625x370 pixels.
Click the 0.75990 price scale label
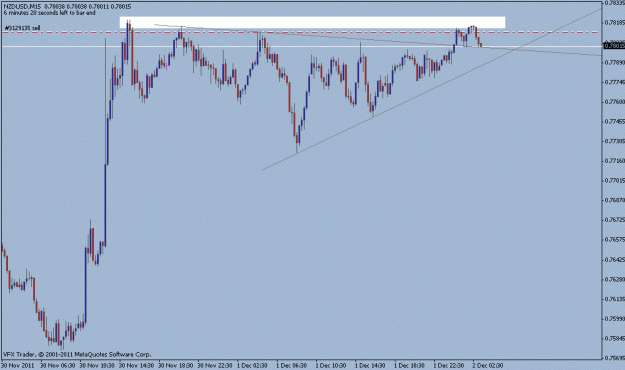click(615, 318)
